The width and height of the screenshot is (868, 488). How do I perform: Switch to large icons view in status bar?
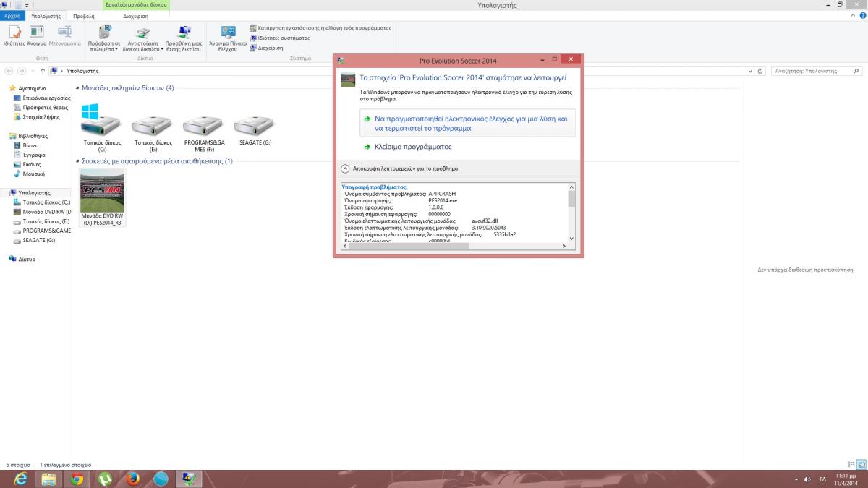click(861, 465)
